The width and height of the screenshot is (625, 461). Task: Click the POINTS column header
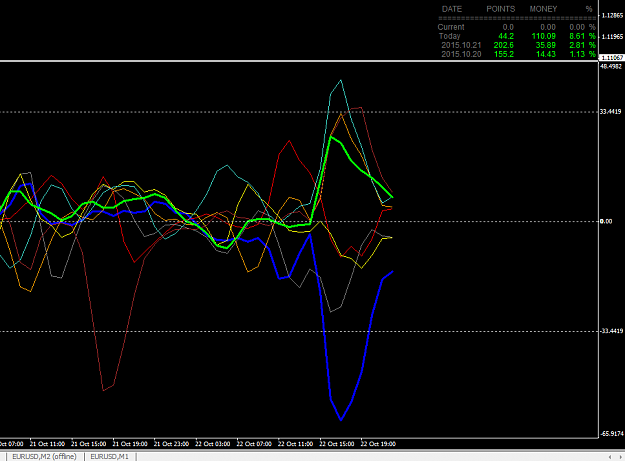pos(501,9)
